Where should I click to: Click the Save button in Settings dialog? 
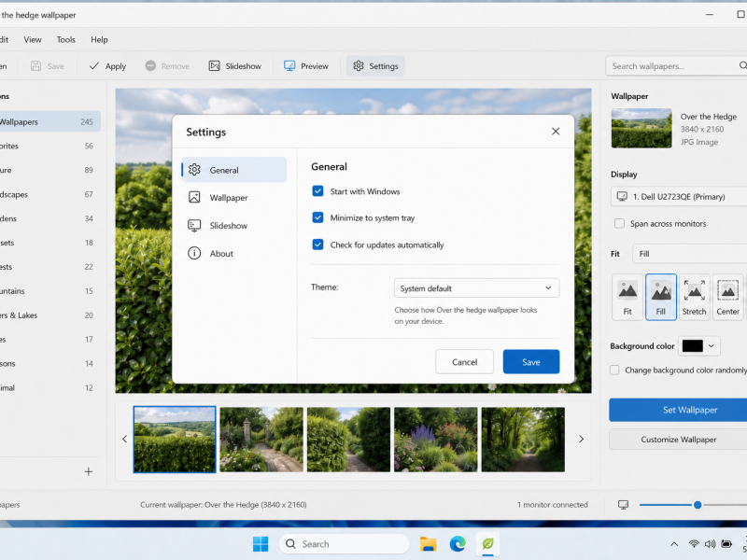coord(531,362)
